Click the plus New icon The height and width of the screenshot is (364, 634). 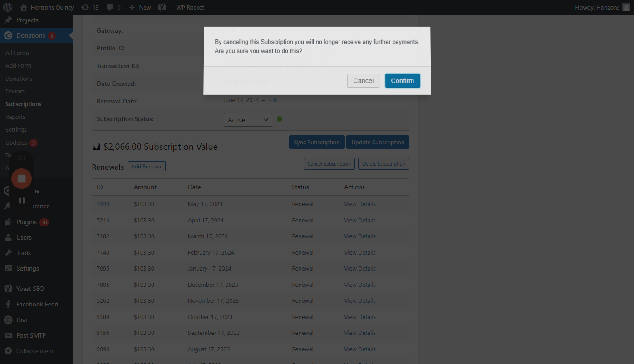coord(132,7)
